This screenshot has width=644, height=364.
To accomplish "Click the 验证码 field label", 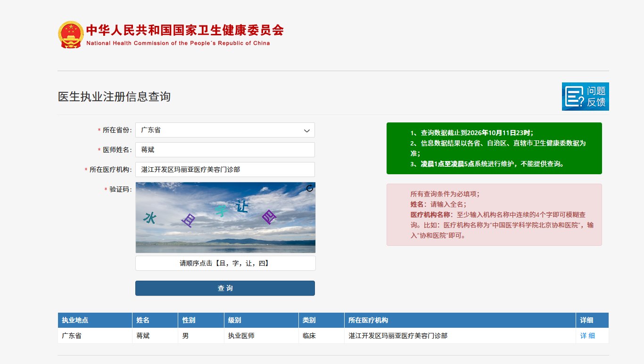I will [118, 189].
